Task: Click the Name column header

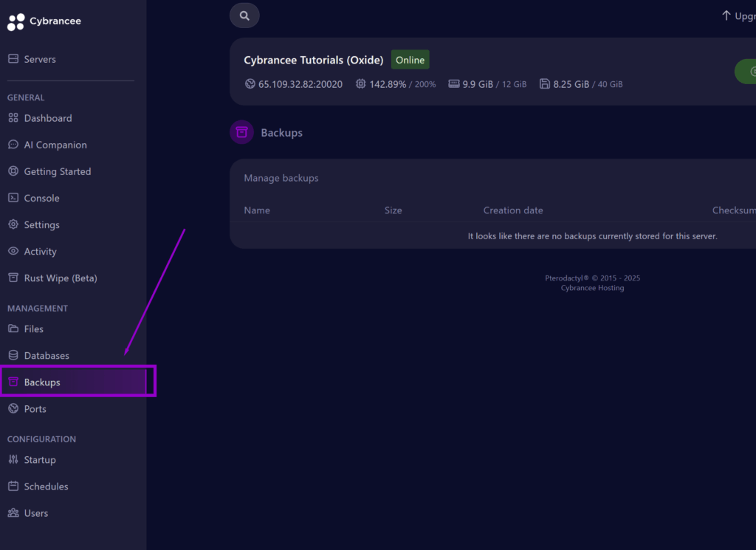Action: [257, 210]
